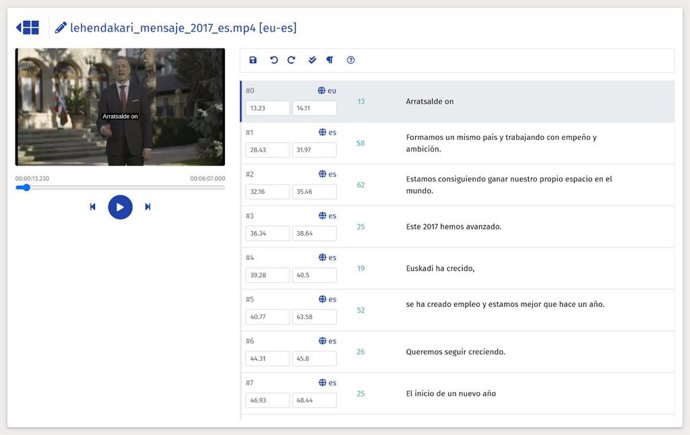Click the back to dashboard grid icon
Image resolution: width=690 pixels, height=435 pixels.
[28, 28]
